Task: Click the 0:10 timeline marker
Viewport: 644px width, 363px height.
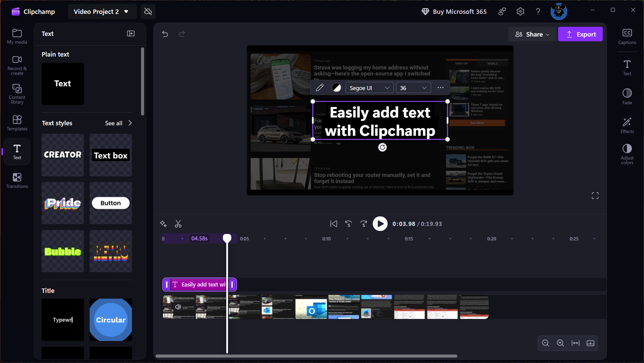Action: coord(326,239)
